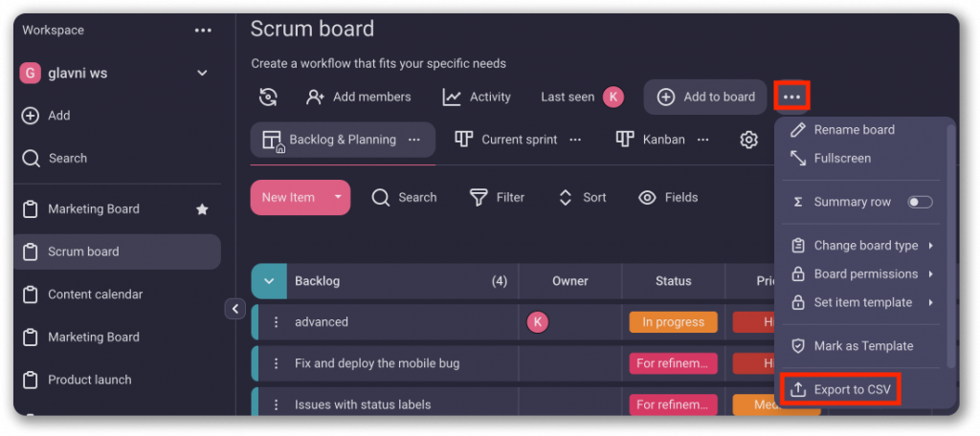Click the Add to board button
Image resolution: width=980 pixels, height=436 pixels.
pyautogui.click(x=706, y=97)
